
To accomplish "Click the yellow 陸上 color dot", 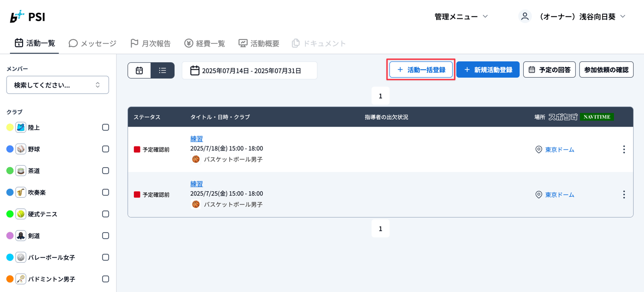I will point(10,127).
